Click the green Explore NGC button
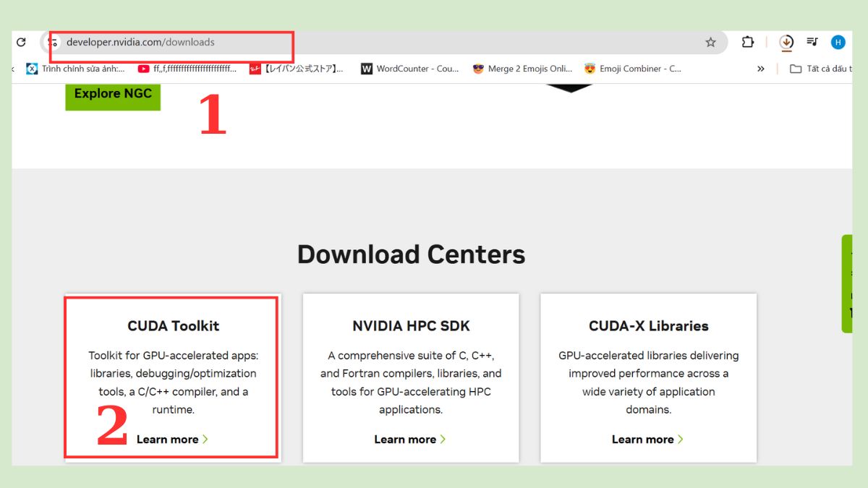This screenshot has height=488, width=868. pyautogui.click(x=113, y=94)
